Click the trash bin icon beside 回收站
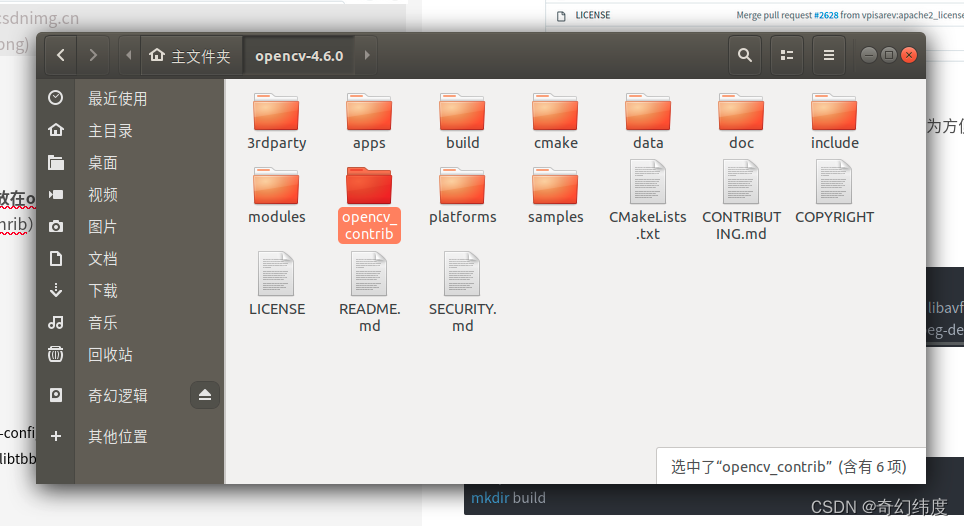Viewport: 964px width, 526px height. click(55, 354)
